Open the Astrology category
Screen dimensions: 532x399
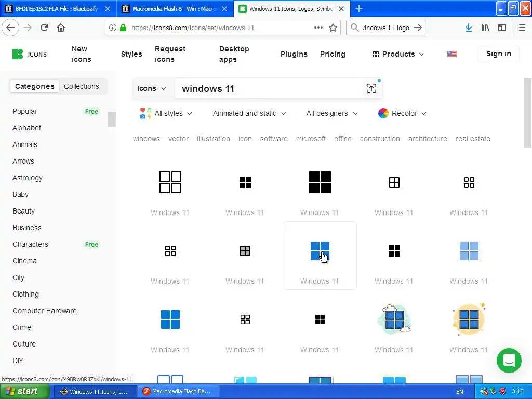tap(27, 178)
